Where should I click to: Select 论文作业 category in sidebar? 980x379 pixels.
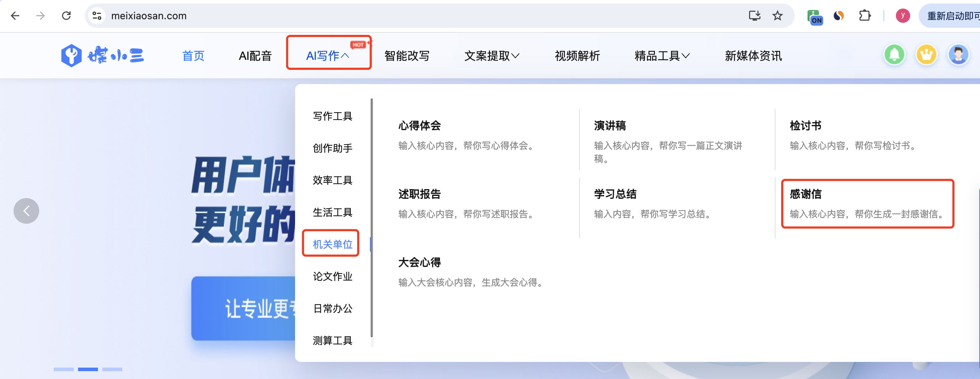pyautogui.click(x=332, y=276)
